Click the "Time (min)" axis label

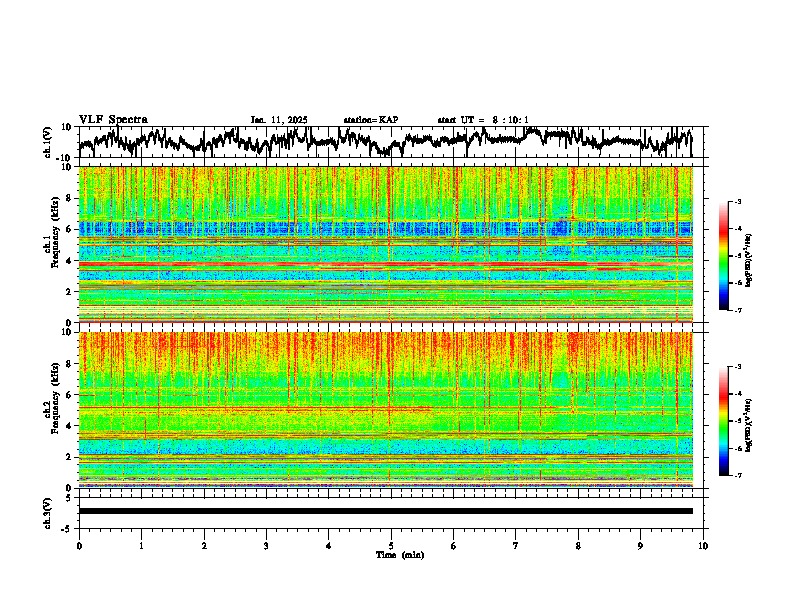(x=400, y=555)
